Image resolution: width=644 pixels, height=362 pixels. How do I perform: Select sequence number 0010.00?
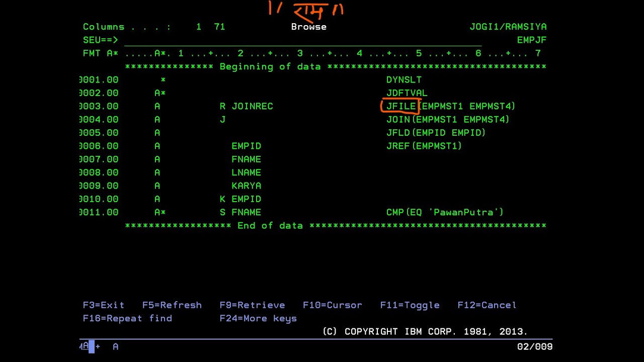click(99, 199)
